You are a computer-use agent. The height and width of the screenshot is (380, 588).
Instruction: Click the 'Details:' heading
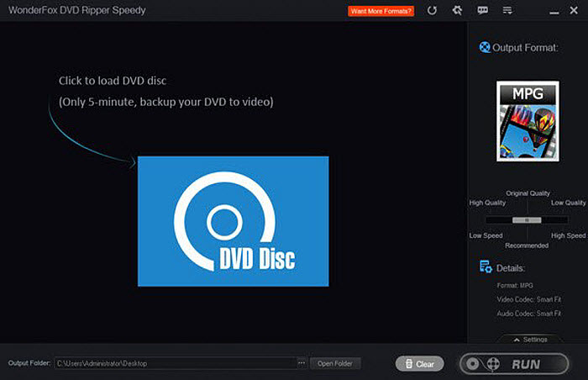(511, 268)
